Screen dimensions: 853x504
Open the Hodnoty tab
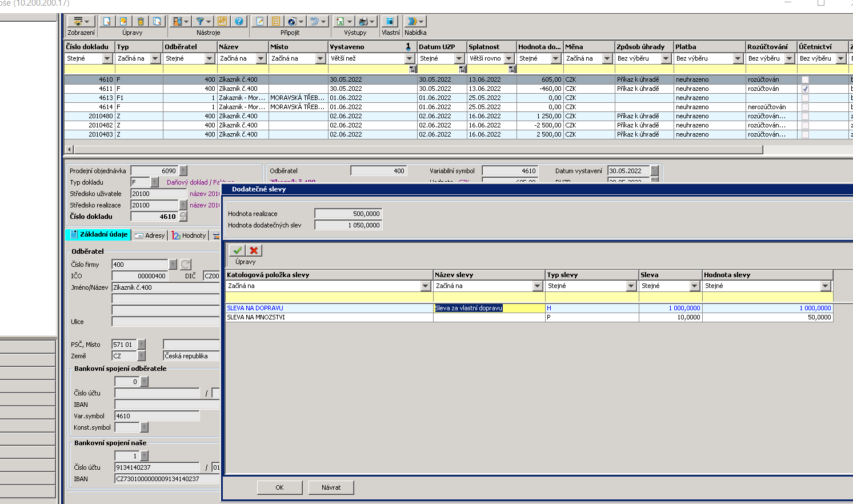point(189,235)
